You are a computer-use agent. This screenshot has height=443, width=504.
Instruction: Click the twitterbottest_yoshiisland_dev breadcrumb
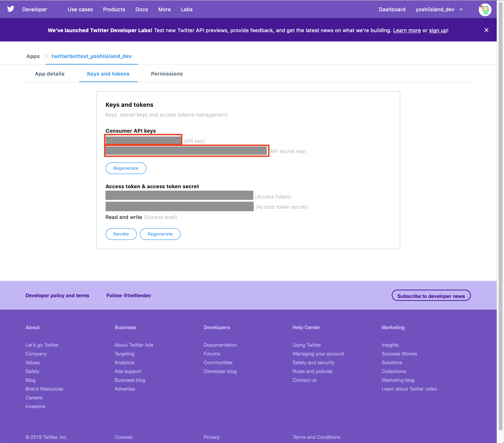point(92,56)
